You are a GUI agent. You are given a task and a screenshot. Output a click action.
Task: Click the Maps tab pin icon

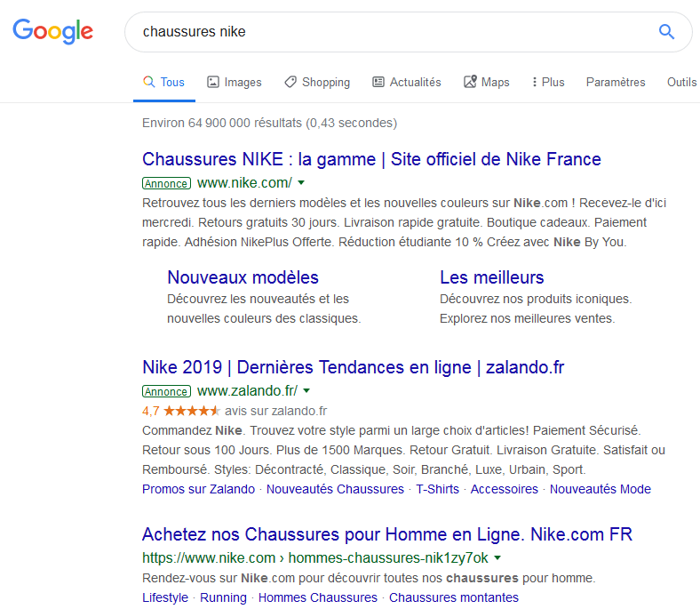click(470, 82)
